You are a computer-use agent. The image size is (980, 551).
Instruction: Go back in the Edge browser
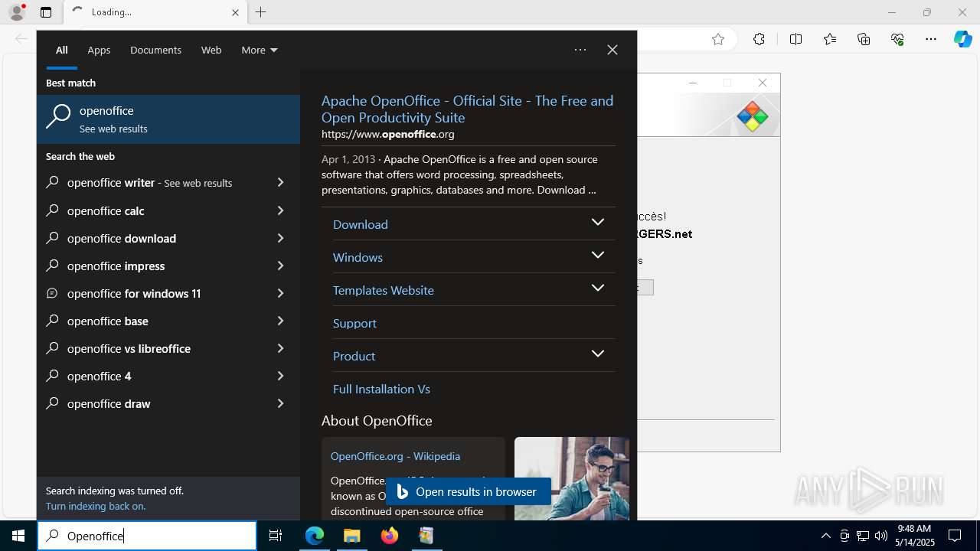(21, 39)
